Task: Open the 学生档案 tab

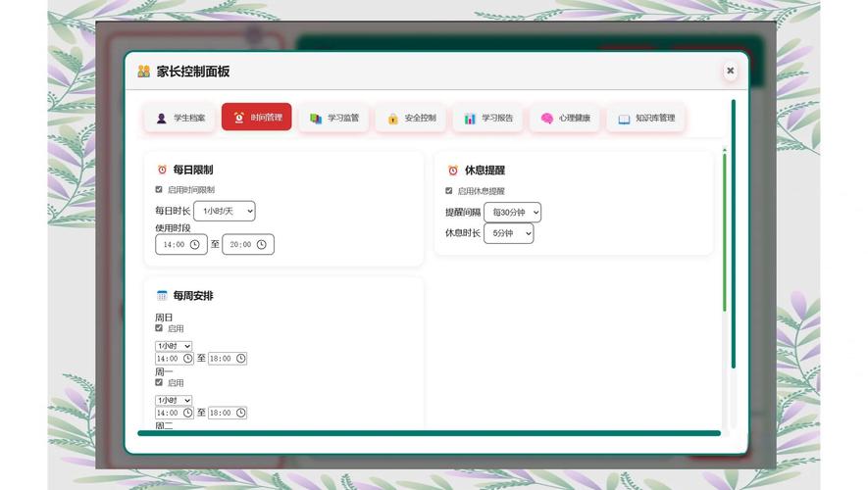Action: [179, 118]
